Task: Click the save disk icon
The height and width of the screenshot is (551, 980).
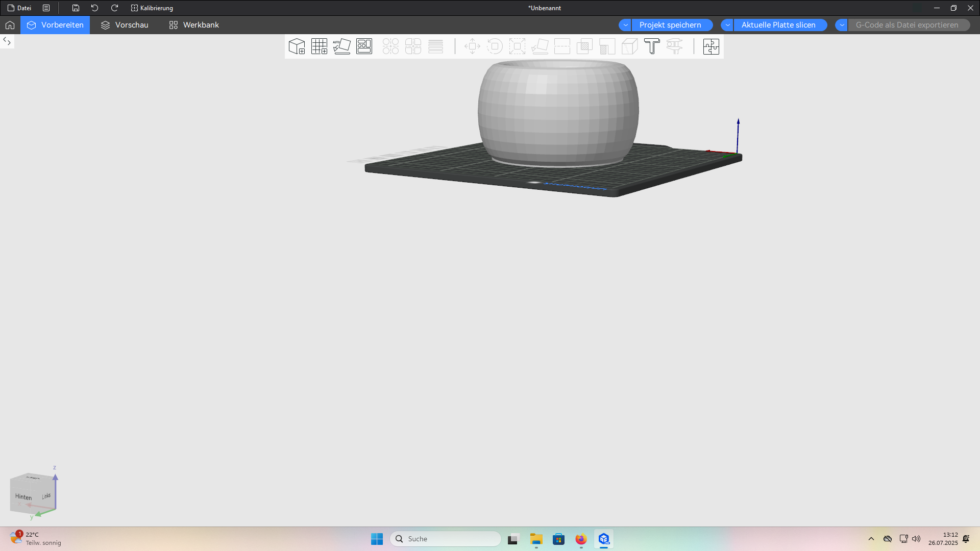Action: point(76,8)
